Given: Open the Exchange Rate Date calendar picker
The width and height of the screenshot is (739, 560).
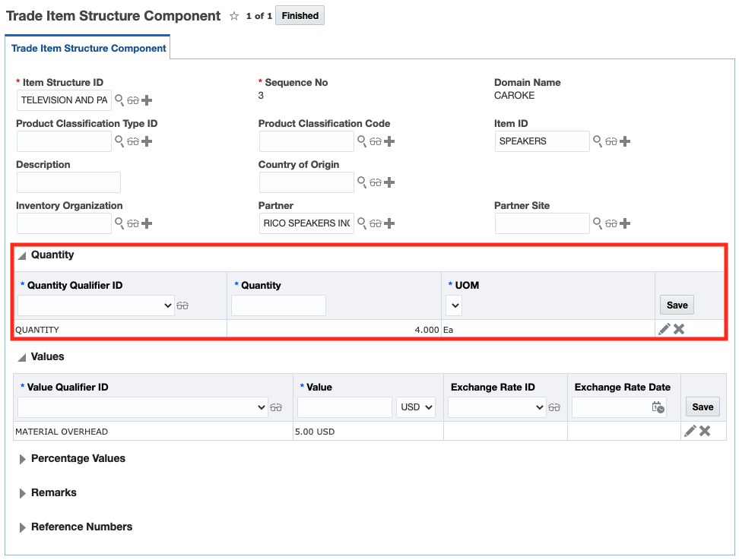Looking at the screenshot, I should 658,407.
